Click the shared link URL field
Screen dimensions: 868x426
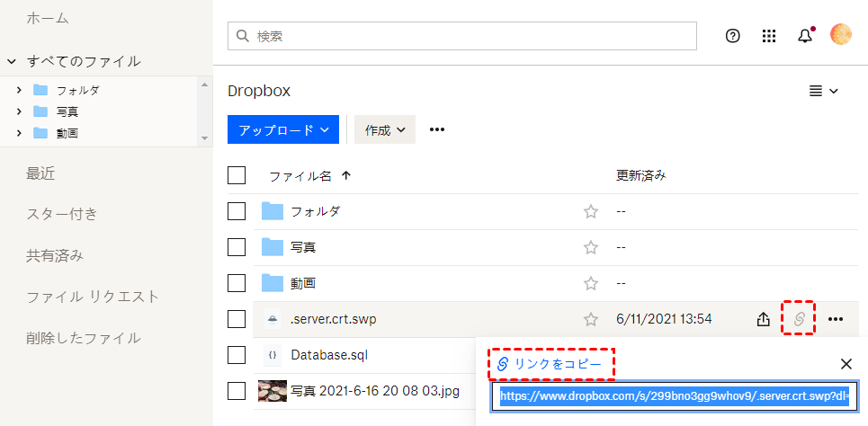point(675,396)
